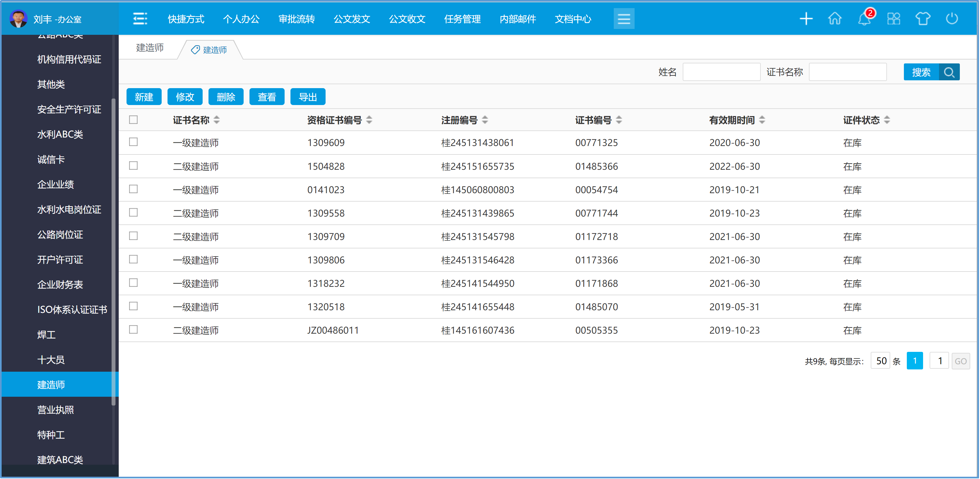The height and width of the screenshot is (479, 980).
Task: Sort by 证书名称 column arrow
Action: 217,120
